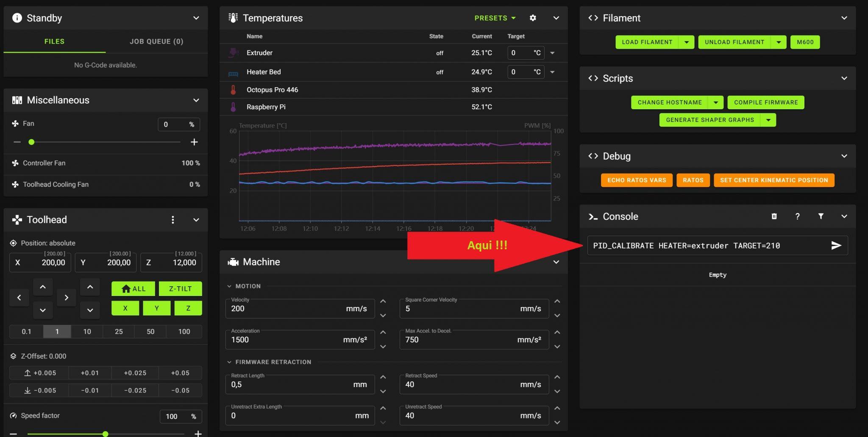Screen dimensions: 868x437
Task: Select the FILES tab
Action: 54,41
